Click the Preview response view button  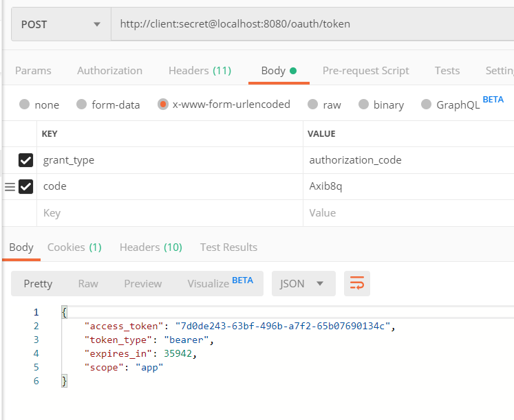point(143,283)
